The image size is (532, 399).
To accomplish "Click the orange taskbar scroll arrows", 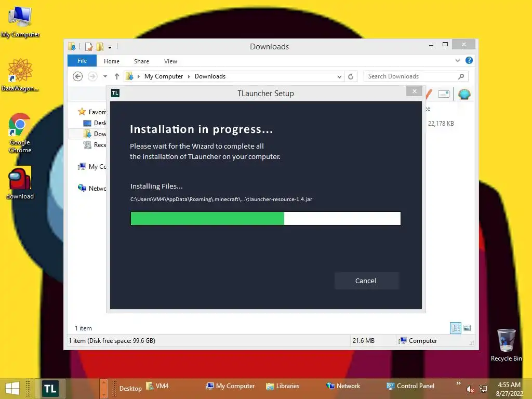I will click(x=103, y=389).
